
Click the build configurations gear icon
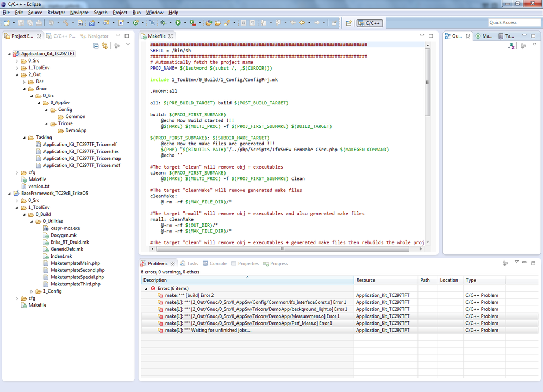pos(51,23)
